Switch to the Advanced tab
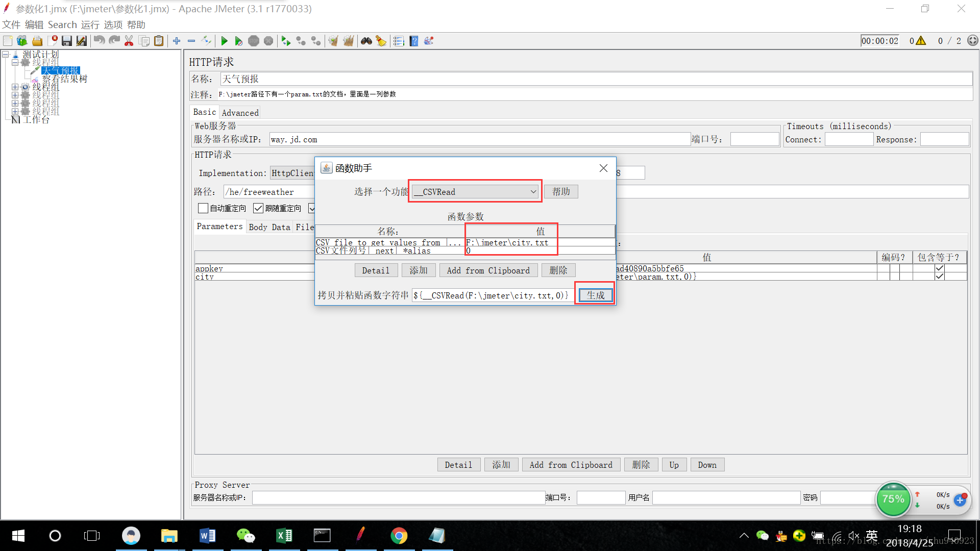980x551 pixels. pyautogui.click(x=240, y=113)
